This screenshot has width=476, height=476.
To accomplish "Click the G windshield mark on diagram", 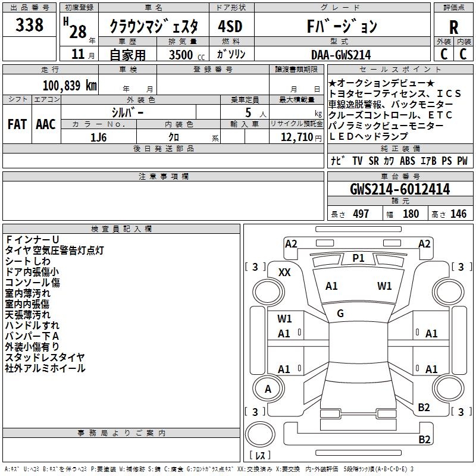I will pyautogui.click(x=340, y=314).
